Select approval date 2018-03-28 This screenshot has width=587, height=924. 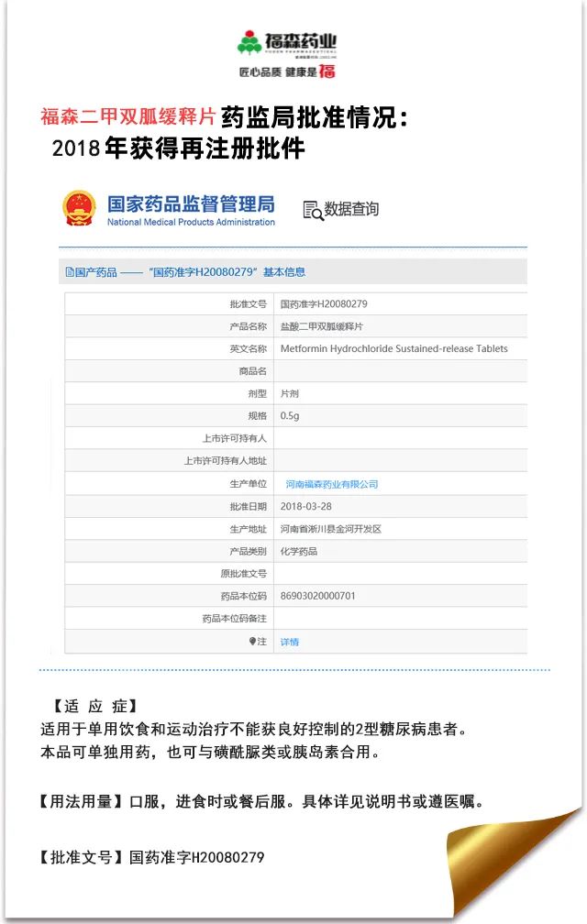click(x=305, y=506)
